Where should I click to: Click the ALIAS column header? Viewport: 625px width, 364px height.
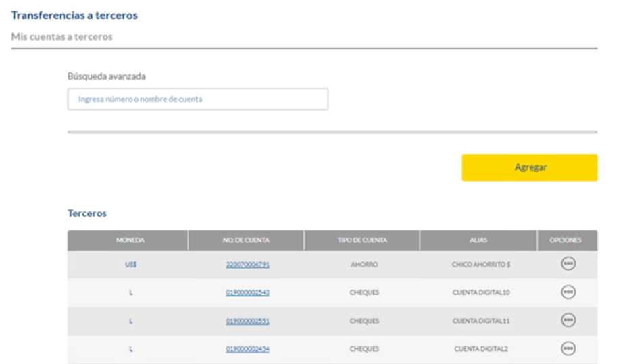pos(478,240)
